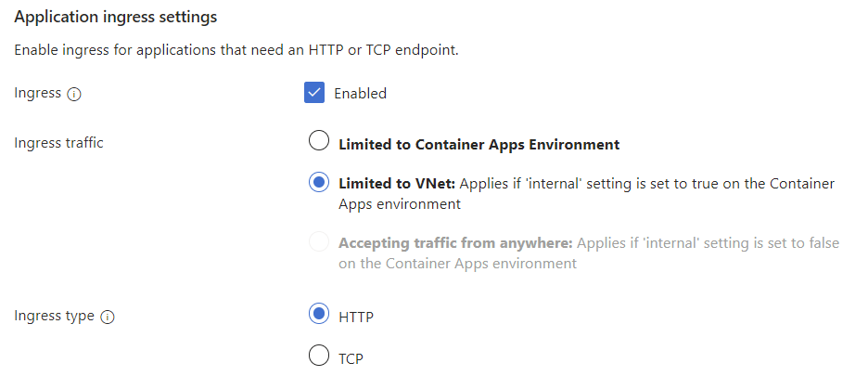Click the 'Ingress traffic' field label
This screenshot has width=868, height=376.
pyautogui.click(x=59, y=143)
